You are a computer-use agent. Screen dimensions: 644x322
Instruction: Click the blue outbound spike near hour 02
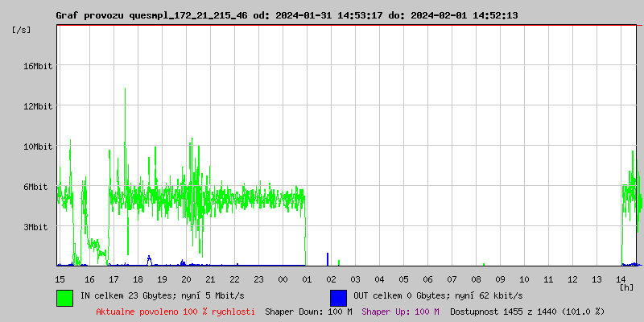pos(328,259)
